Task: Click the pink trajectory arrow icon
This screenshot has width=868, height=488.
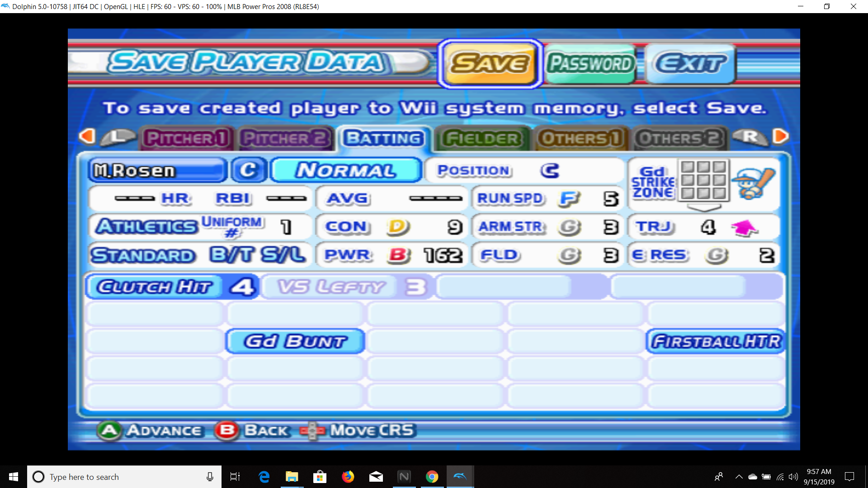Action: (744, 227)
